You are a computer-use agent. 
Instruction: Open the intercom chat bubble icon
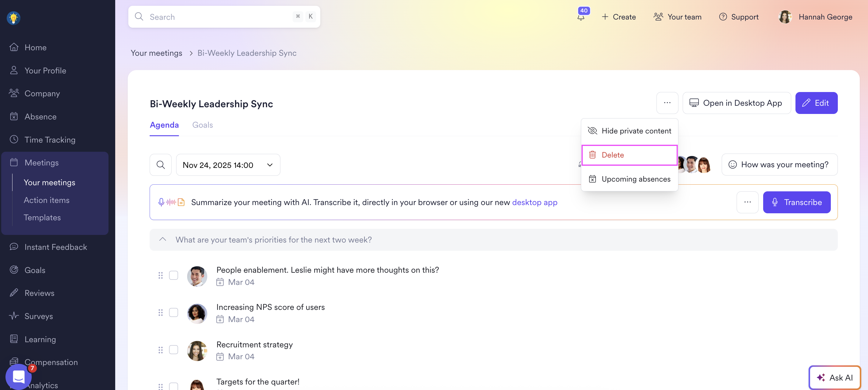pos(19,377)
